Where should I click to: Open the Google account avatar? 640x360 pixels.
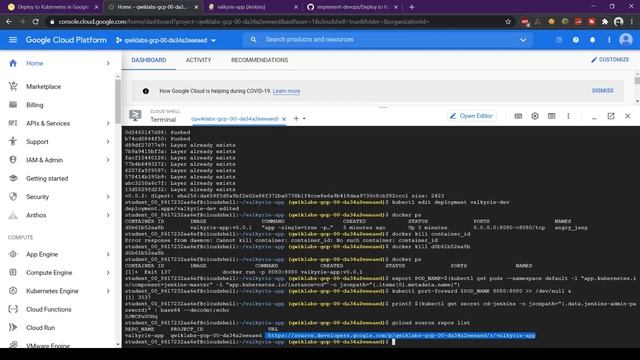point(625,40)
